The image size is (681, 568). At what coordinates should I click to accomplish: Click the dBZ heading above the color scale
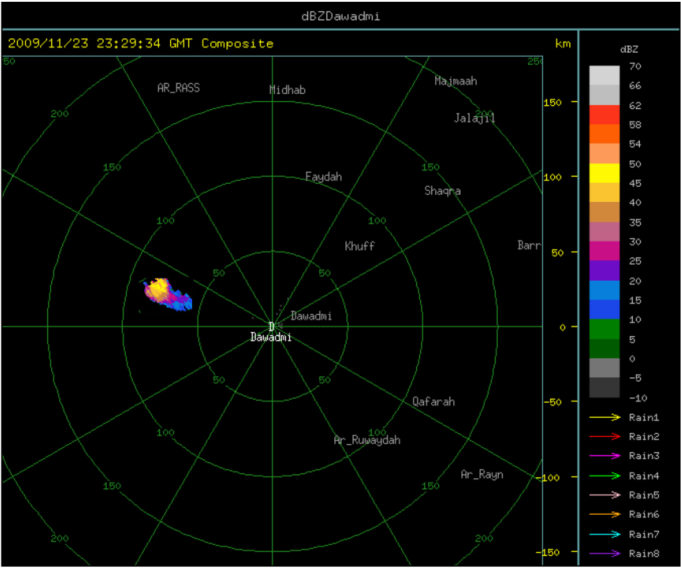629,50
